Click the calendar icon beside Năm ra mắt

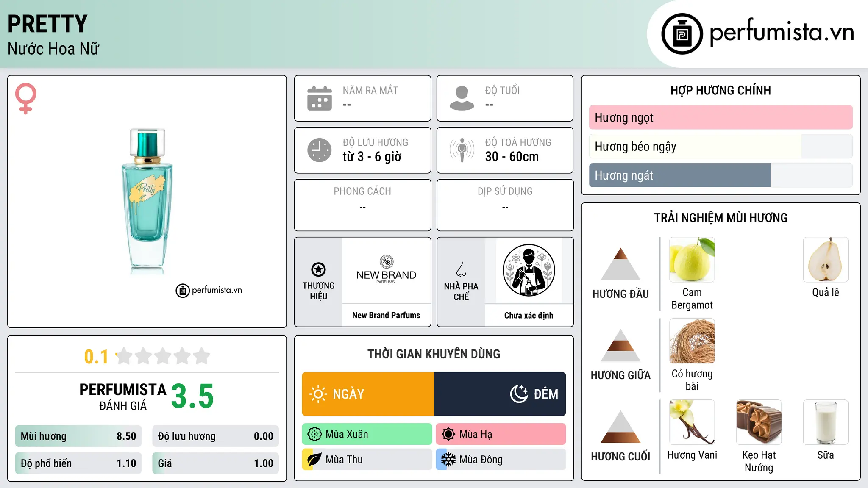coord(320,98)
